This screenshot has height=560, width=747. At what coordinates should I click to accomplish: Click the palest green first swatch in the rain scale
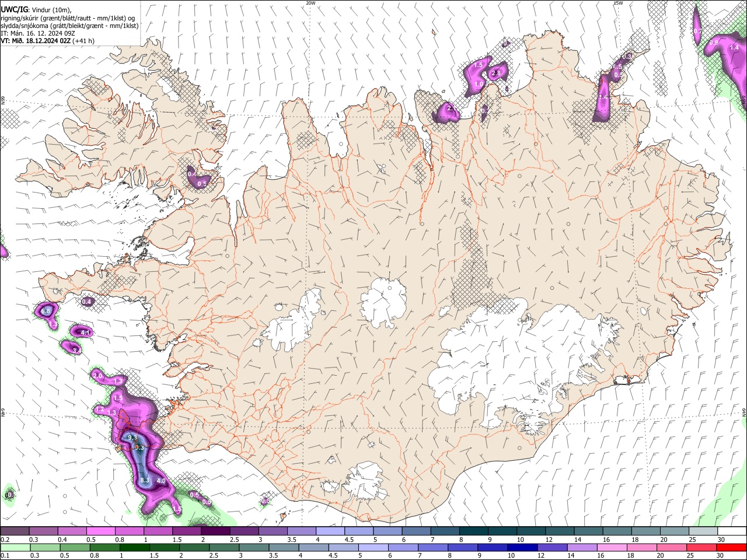(x=15, y=547)
